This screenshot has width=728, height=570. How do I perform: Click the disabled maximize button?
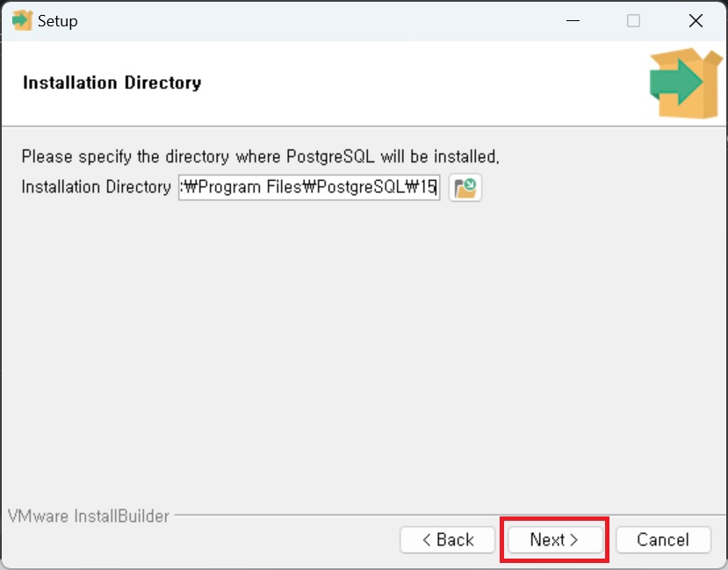(x=633, y=21)
